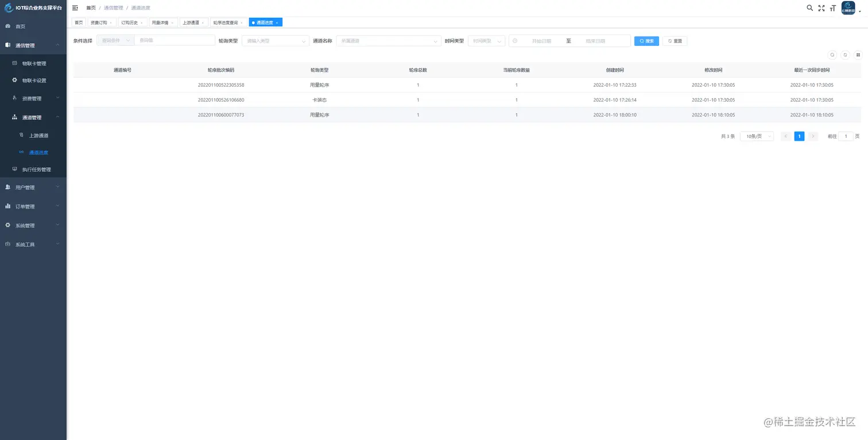Screen dimensions: 868x440
Task: Click the 物联卡设置 gear icon
Action: pyautogui.click(x=15, y=80)
